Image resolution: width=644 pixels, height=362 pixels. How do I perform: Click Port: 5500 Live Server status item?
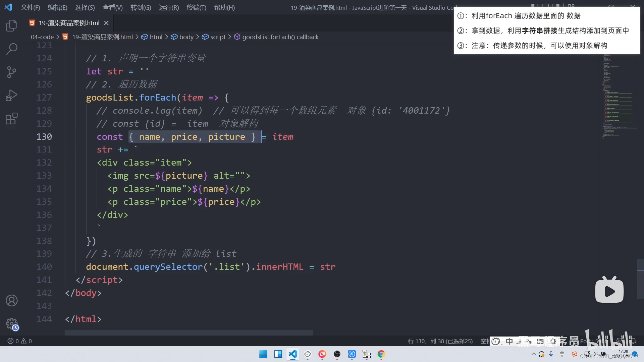594,341
